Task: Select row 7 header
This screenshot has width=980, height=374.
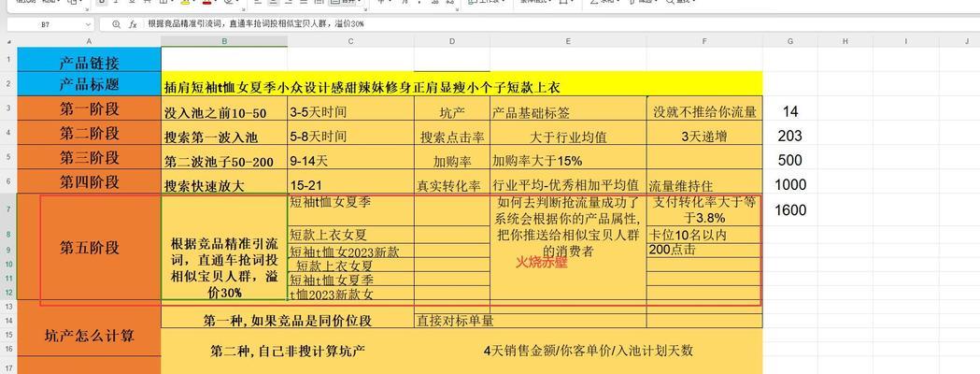Action: click(8, 210)
